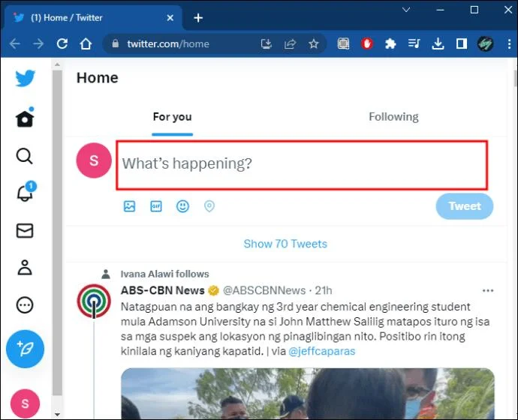
Task: Switch to the For you tab
Action: click(172, 117)
